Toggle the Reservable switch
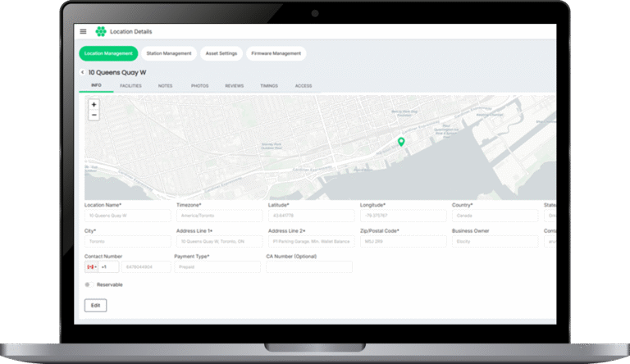This screenshot has width=630, height=364. 89,284
